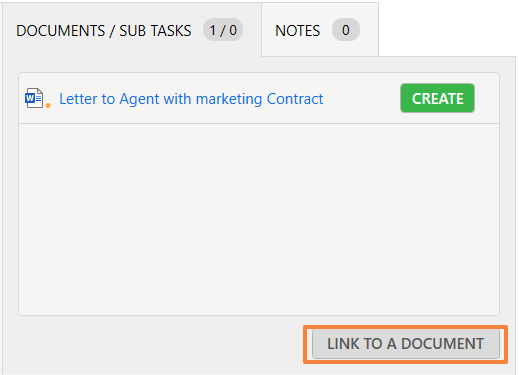Viewport: 519px width, 375px height.
Task: Create the Letter to Agent document
Action: [437, 98]
